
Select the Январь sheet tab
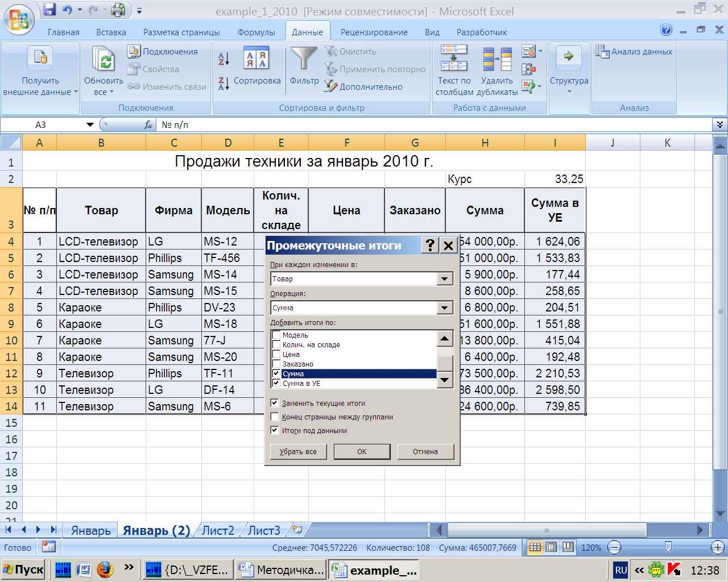(x=90, y=530)
